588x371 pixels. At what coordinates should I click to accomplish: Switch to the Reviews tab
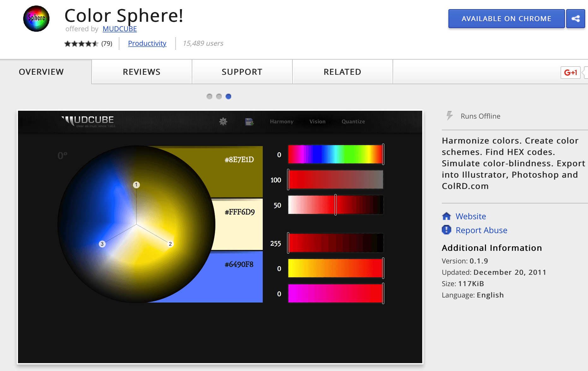pyautogui.click(x=142, y=72)
